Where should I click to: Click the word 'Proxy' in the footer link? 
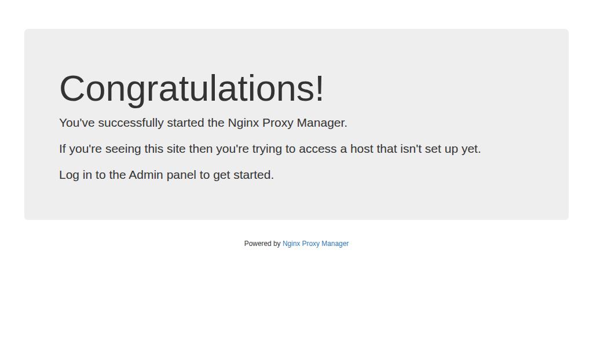[310, 244]
